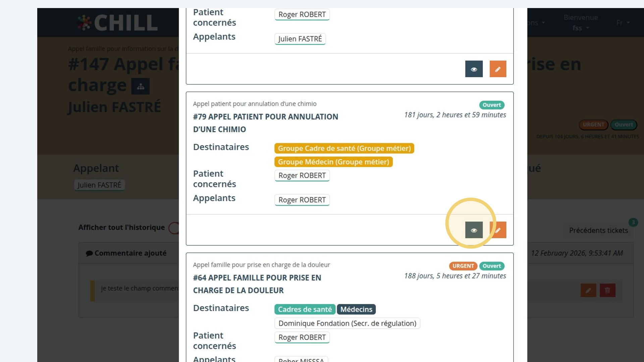Select the Médecins destinataire badge
The image size is (644, 362).
356,309
